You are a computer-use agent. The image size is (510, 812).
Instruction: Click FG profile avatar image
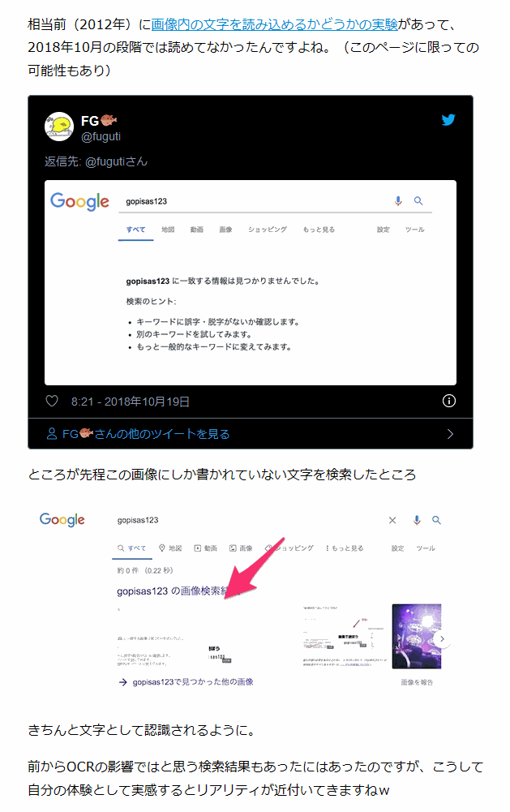pyautogui.click(x=59, y=127)
